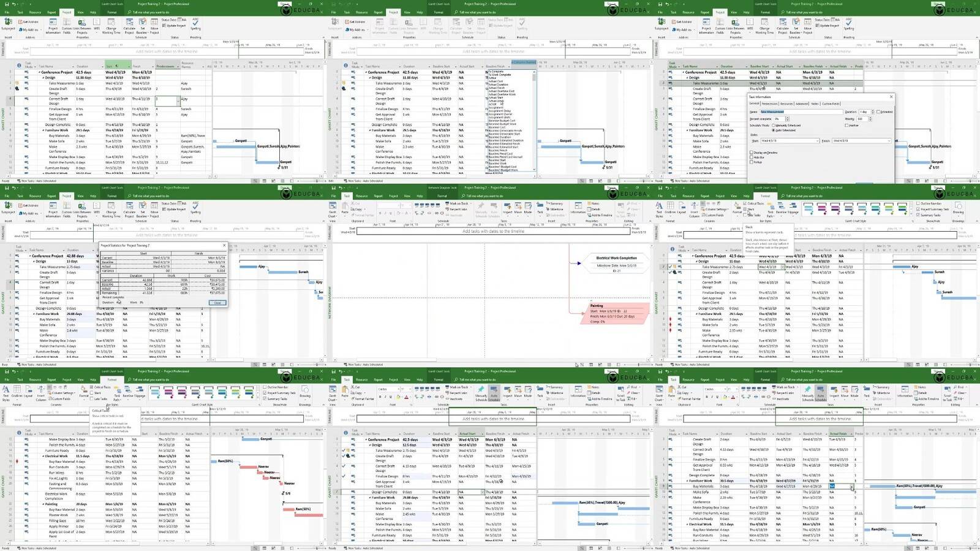Viewport: 980px width, 551px height.
Task: Open Finish date dropdown in Task Information dialog
Action: [x=889, y=141]
